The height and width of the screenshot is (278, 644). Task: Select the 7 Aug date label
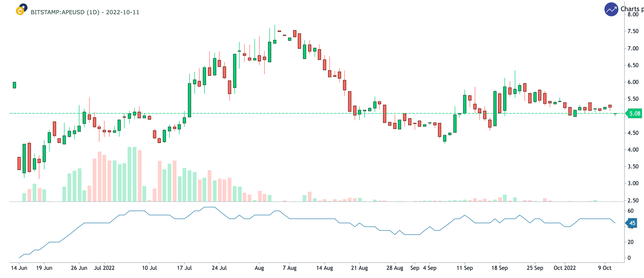pos(289,268)
